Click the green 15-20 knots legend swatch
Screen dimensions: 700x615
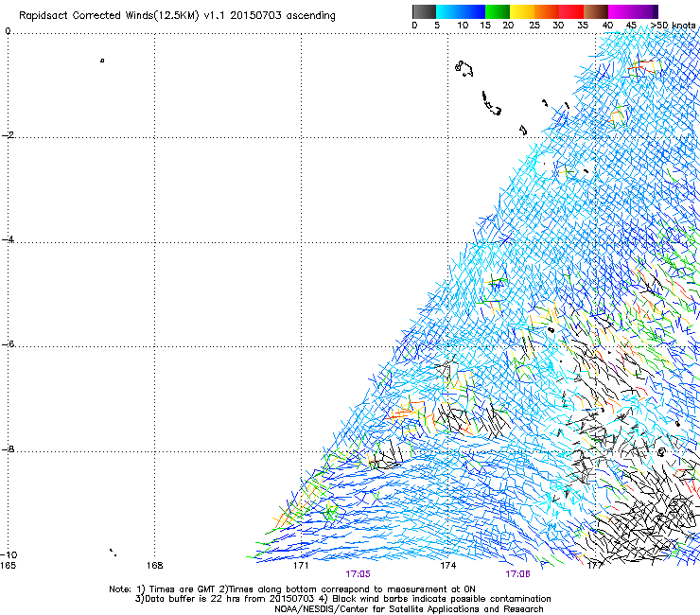pyautogui.click(x=498, y=11)
